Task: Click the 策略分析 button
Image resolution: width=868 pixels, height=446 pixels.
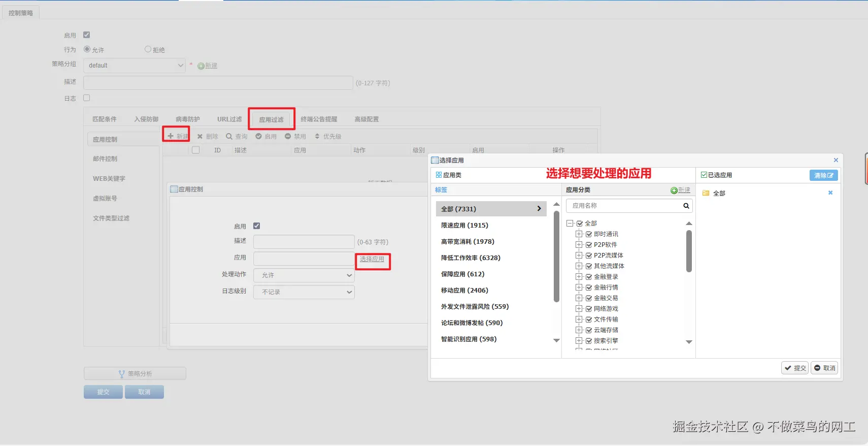Action: click(135, 373)
